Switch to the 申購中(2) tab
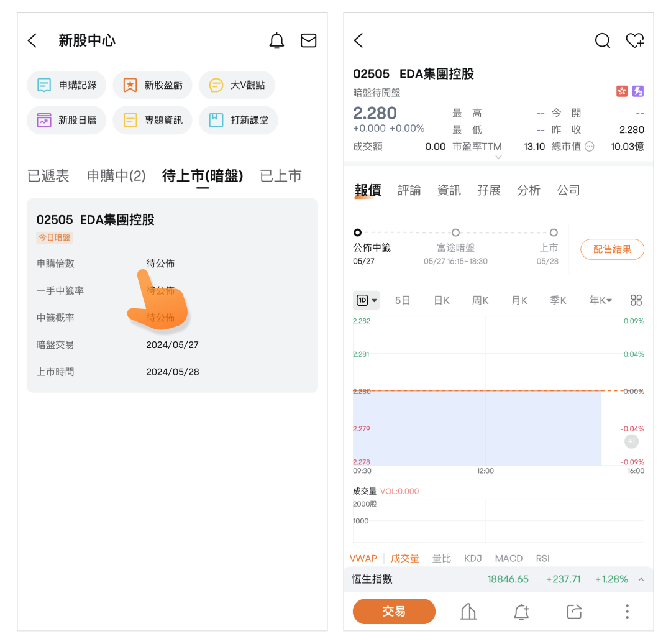 116,176
